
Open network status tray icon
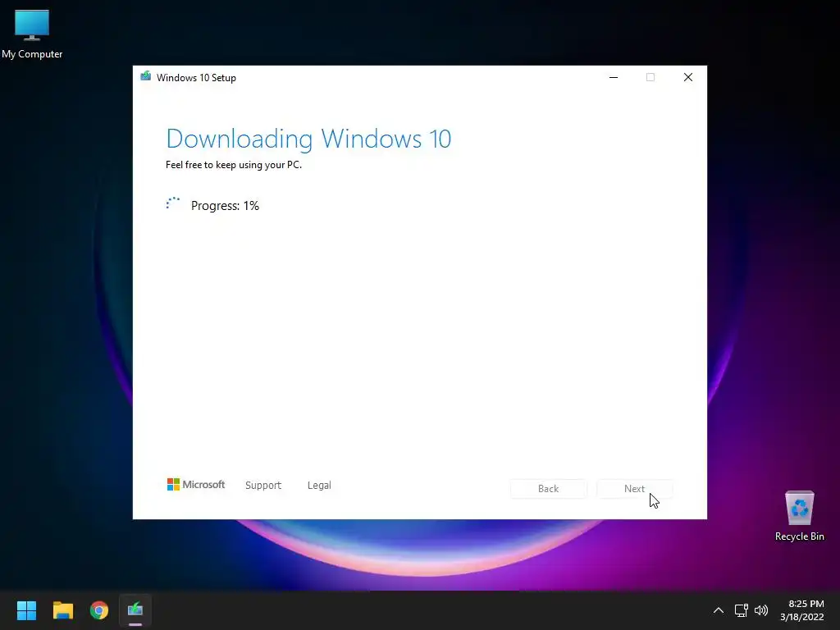741,610
